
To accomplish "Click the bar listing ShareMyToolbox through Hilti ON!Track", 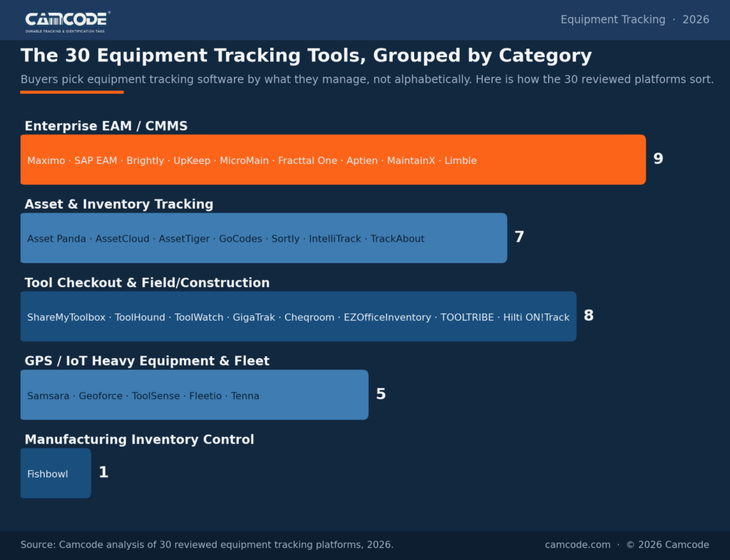I will (x=299, y=316).
